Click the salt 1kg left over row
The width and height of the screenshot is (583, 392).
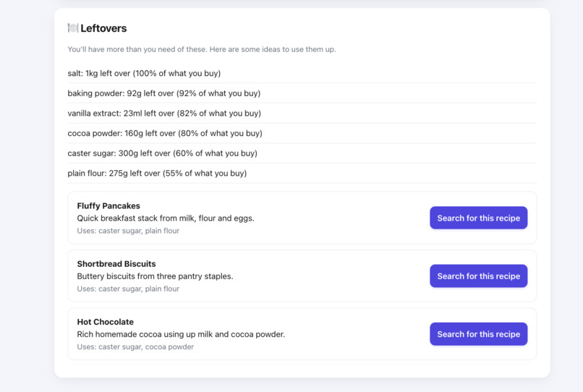(302, 73)
